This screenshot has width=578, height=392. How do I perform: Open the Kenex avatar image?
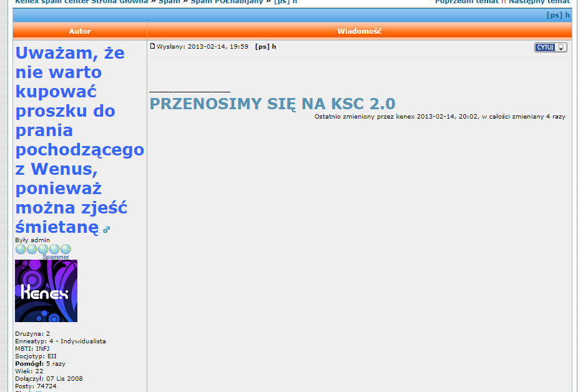46,291
